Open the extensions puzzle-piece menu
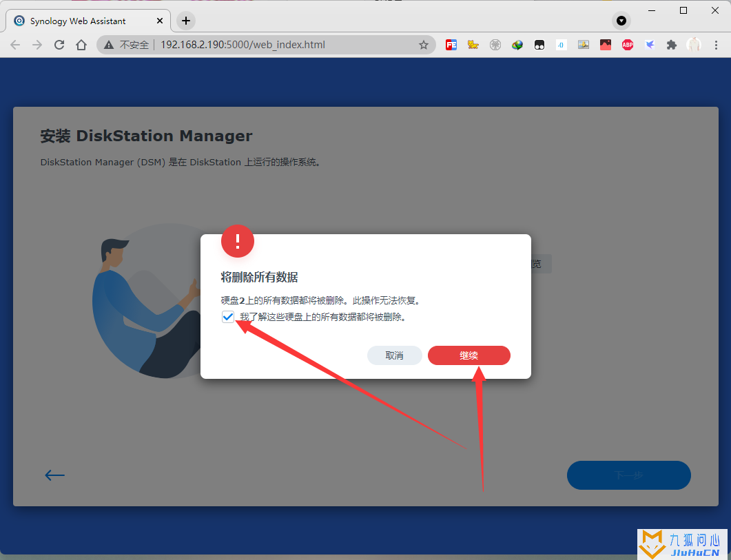Image resolution: width=731 pixels, height=560 pixels. (x=671, y=45)
